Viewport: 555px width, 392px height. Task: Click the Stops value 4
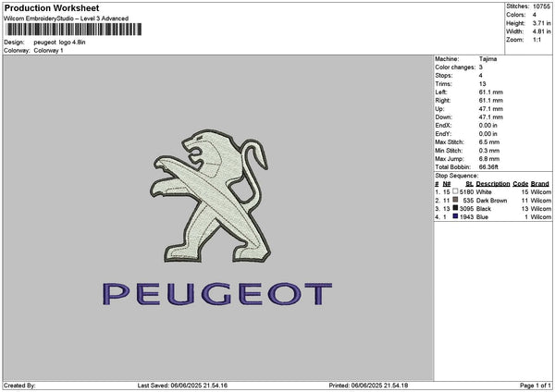(x=481, y=76)
